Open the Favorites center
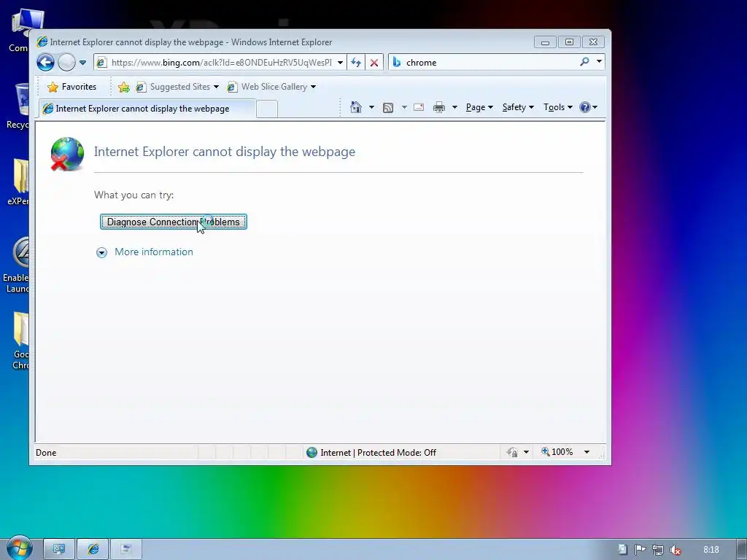Image resolution: width=747 pixels, height=560 pixels. [x=72, y=87]
